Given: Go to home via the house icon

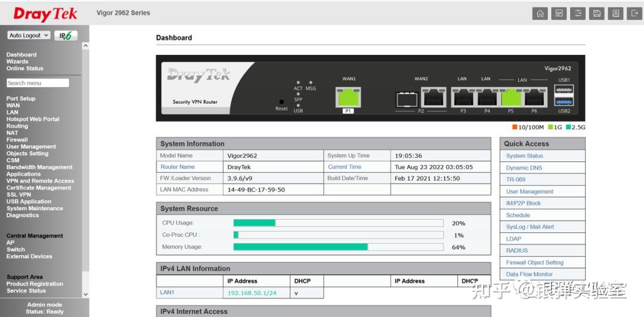Looking at the screenshot, I should pos(540,13).
